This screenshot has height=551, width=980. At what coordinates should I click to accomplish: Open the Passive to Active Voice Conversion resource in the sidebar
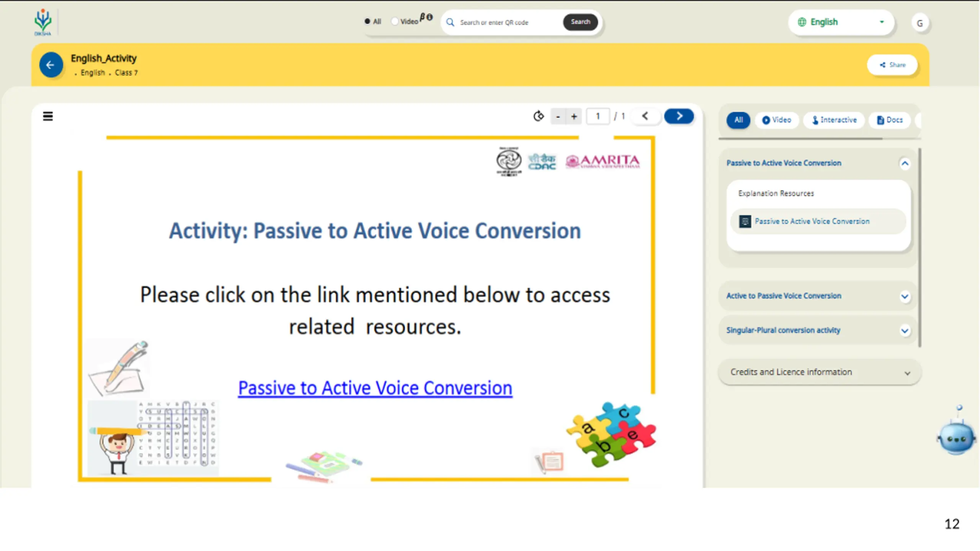tap(818, 221)
